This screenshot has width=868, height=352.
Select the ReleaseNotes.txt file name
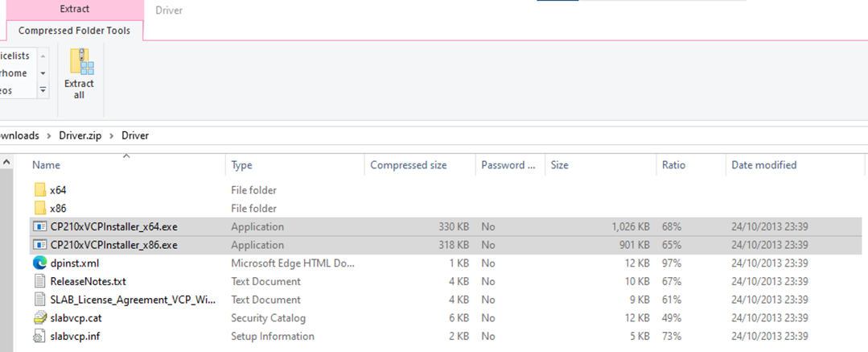88,282
